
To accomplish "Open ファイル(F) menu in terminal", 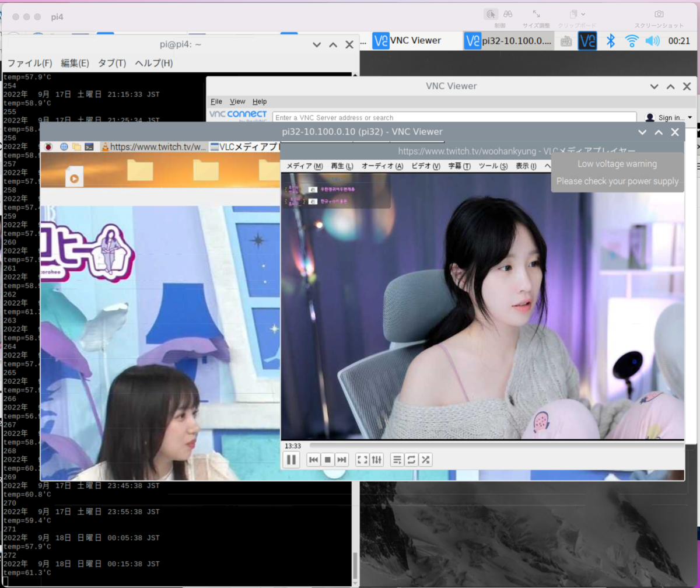I will [29, 63].
